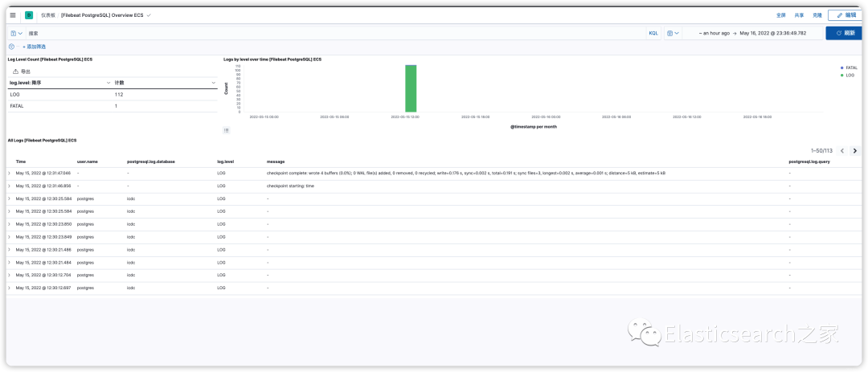Click 全屏 full screen link
This screenshot has width=868, height=372.
tap(780, 15)
